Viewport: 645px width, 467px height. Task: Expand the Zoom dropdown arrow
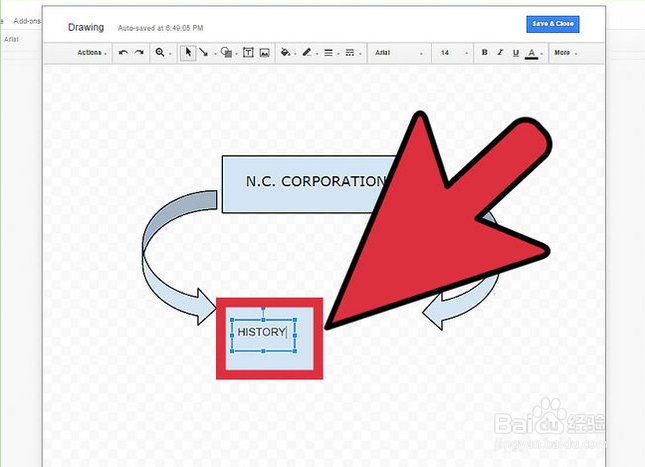[x=170, y=54]
